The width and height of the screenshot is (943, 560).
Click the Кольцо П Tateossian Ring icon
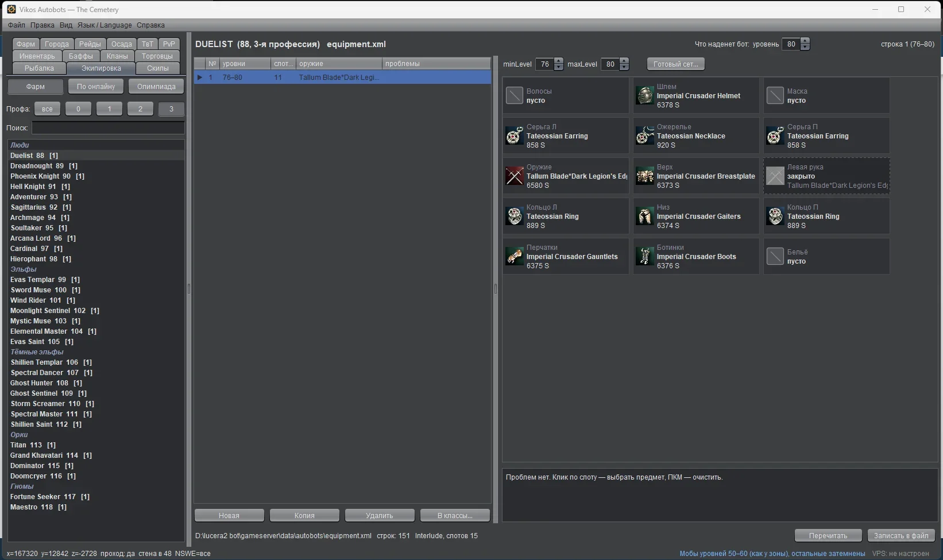coord(775,216)
